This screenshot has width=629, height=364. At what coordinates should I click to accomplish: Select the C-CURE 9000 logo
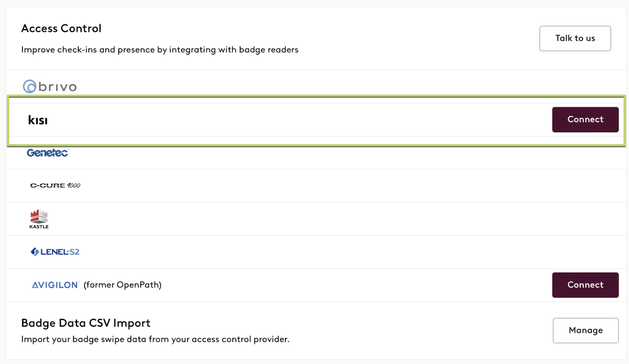coord(55,186)
